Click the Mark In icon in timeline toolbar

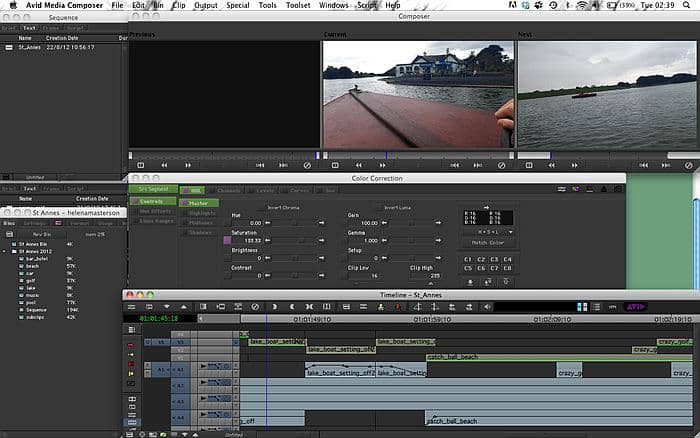pos(274,307)
